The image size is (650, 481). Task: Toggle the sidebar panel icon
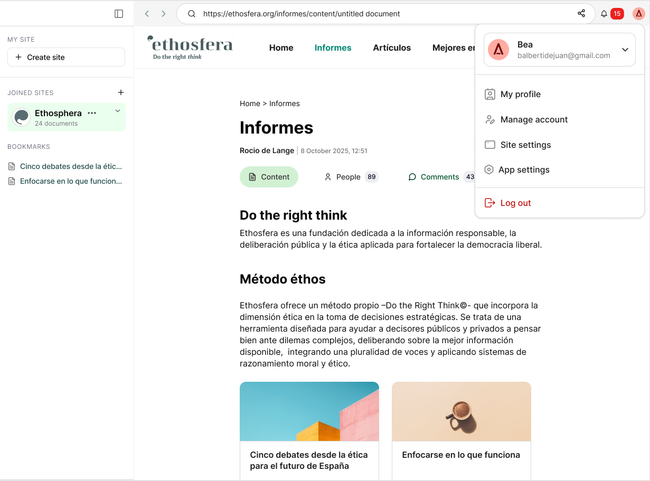click(x=119, y=14)
